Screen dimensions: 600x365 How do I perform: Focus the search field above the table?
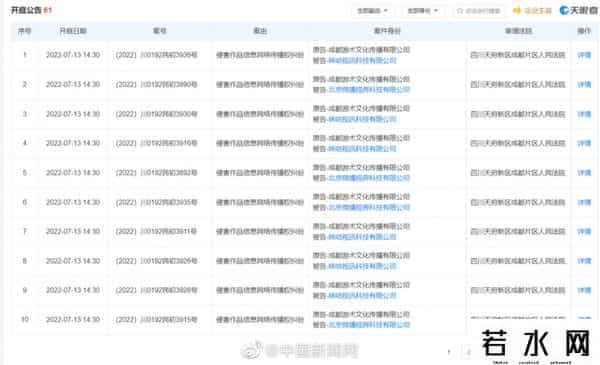pyautogui.click(x=479, y=11)
